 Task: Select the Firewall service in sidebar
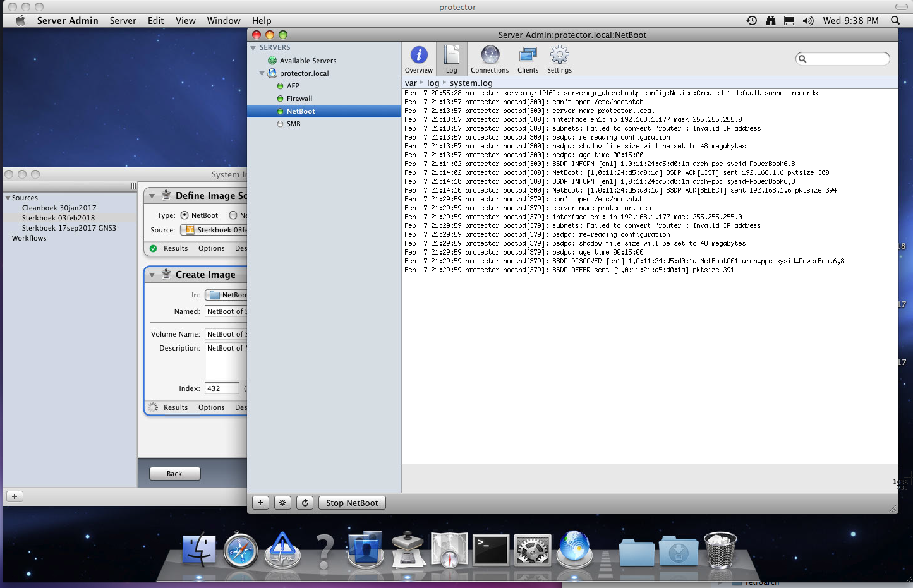(299, 99)
